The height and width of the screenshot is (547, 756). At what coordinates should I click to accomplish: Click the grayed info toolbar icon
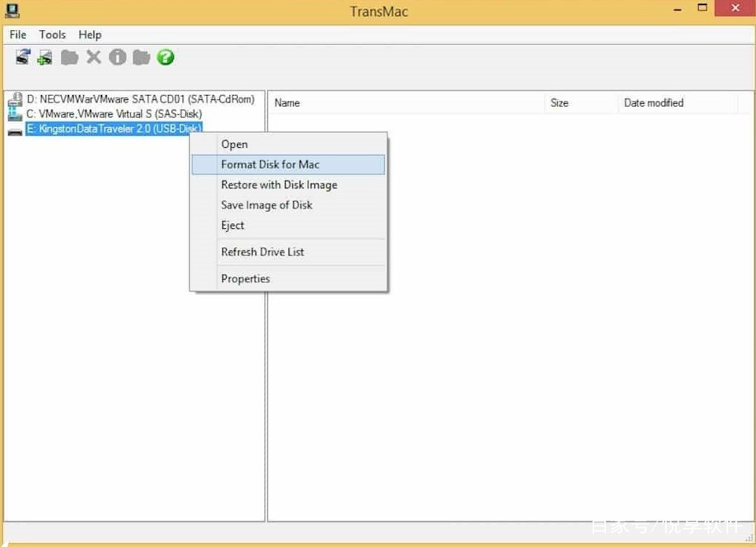click(117, 57)
